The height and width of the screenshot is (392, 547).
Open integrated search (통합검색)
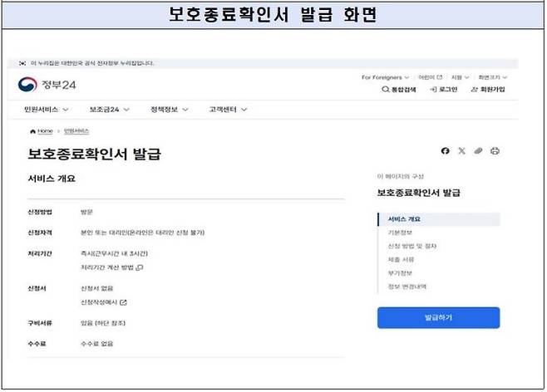pyautogui.click(x=399, y=90)
